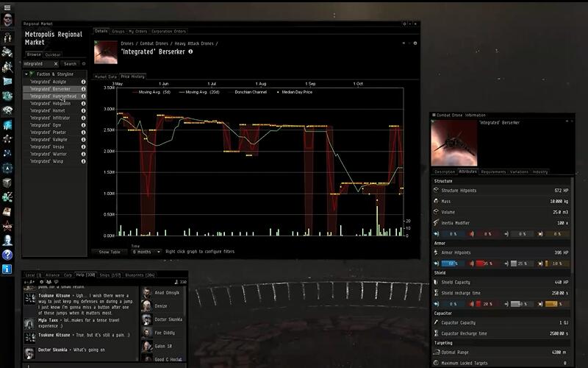Open the grey cube inventory icon
The height and width of the screenshot is (368, 588).
[7, 183]
